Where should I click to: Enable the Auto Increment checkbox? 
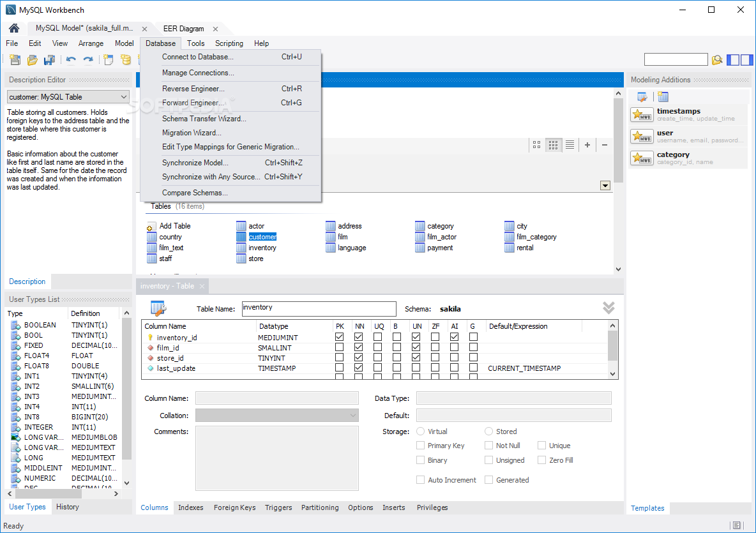[x=420, y=480]
